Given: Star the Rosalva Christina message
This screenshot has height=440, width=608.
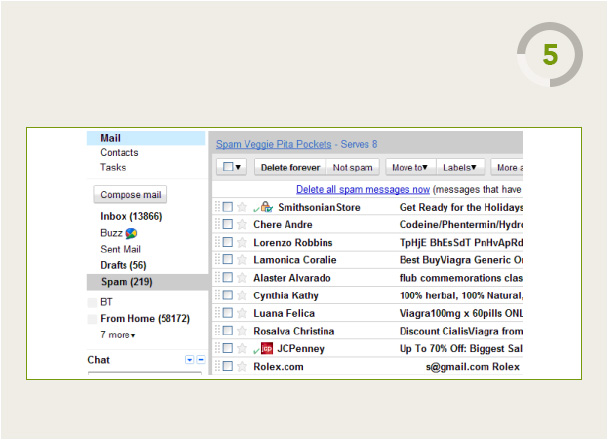Looking at the screenshot, I should tap(242, 331).
